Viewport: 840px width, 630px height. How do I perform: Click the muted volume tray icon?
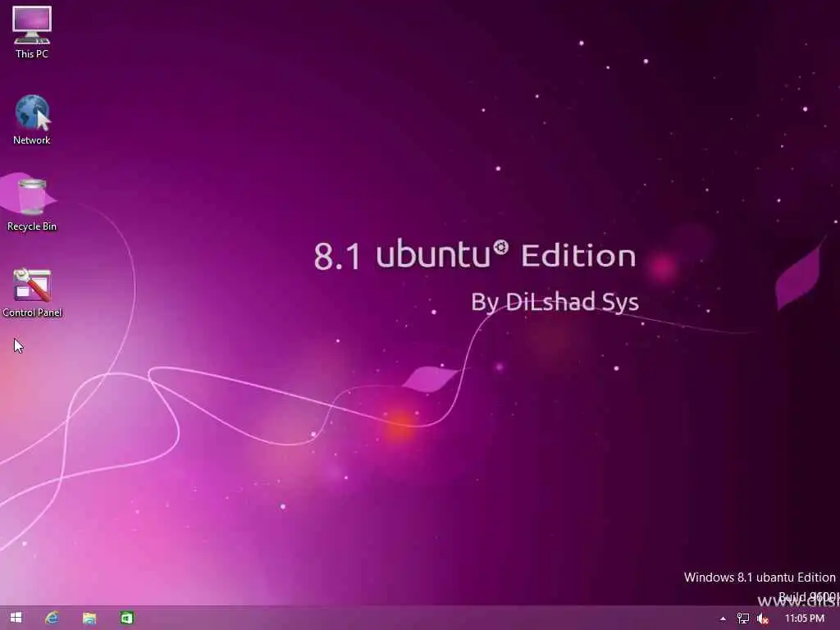(763, 619)
